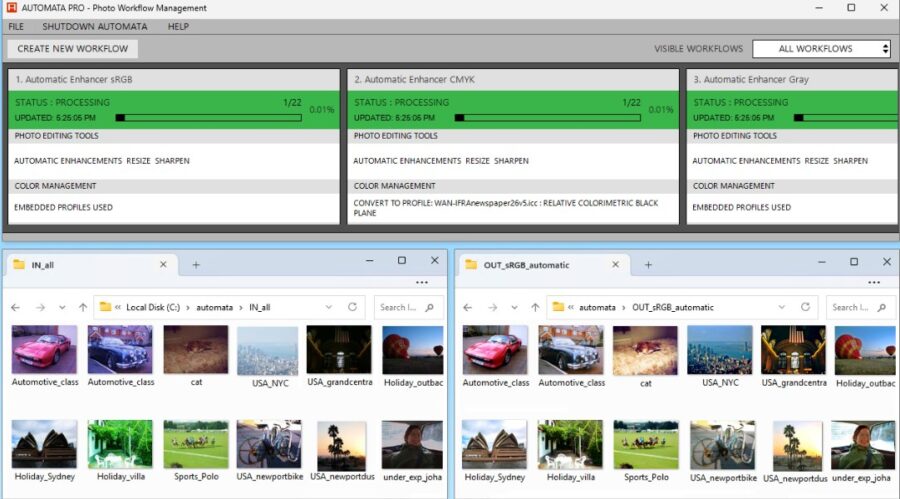Viewport: 900px width, 499px height.
Task: Open the FILE menu
Action: [16, 26]
